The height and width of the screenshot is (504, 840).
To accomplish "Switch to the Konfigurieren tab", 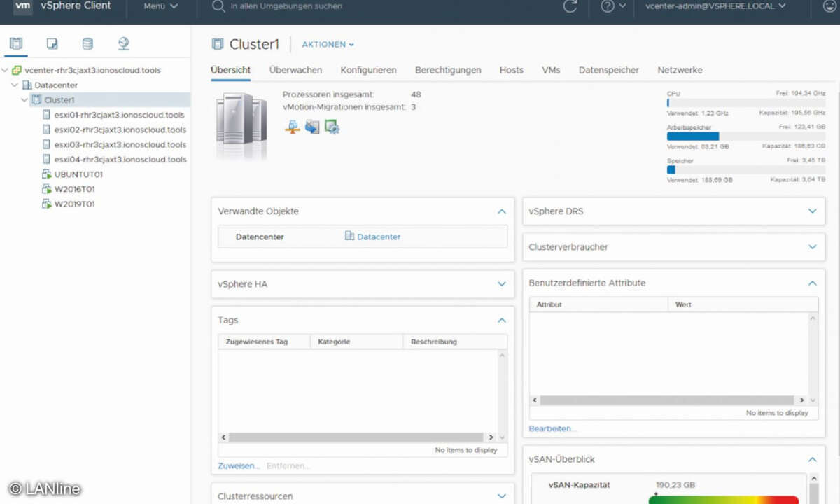I will click(x=369, y=70).
